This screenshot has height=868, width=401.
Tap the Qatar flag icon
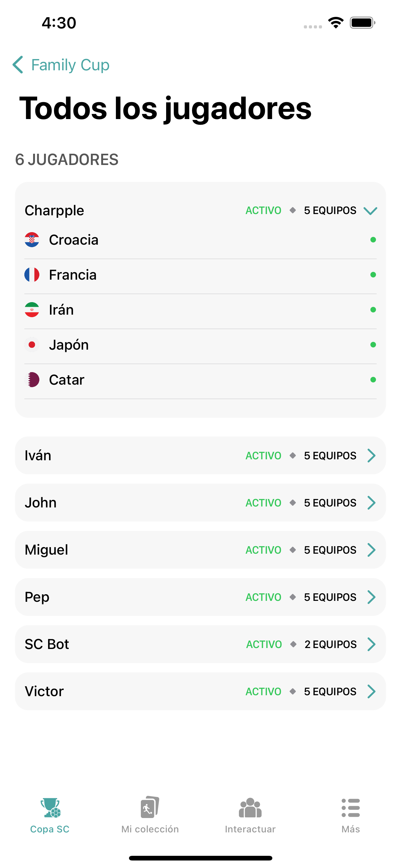(32, 380)
